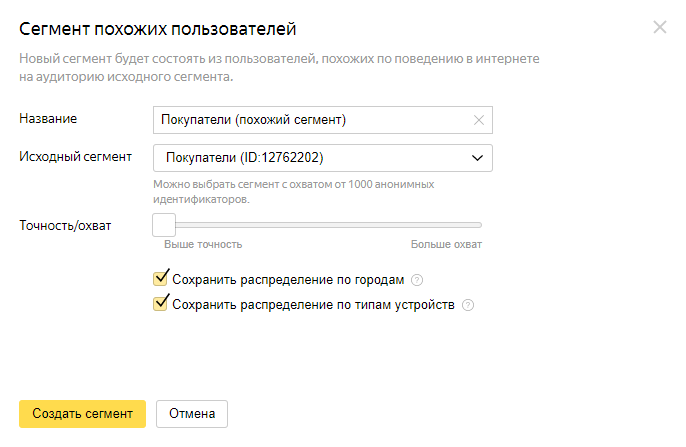Click the Точность/охват field label

pos(65,226)
